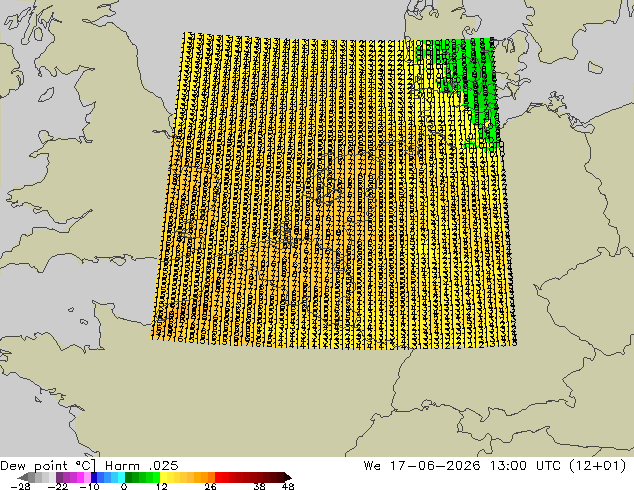Click the "Harm .025" model label

point(142,466)
